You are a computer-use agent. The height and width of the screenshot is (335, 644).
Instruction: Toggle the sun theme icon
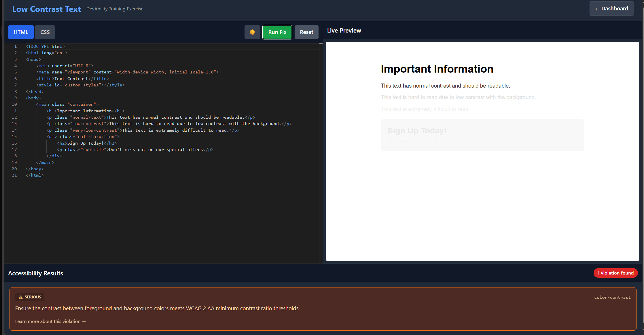(x=252, y=32)
